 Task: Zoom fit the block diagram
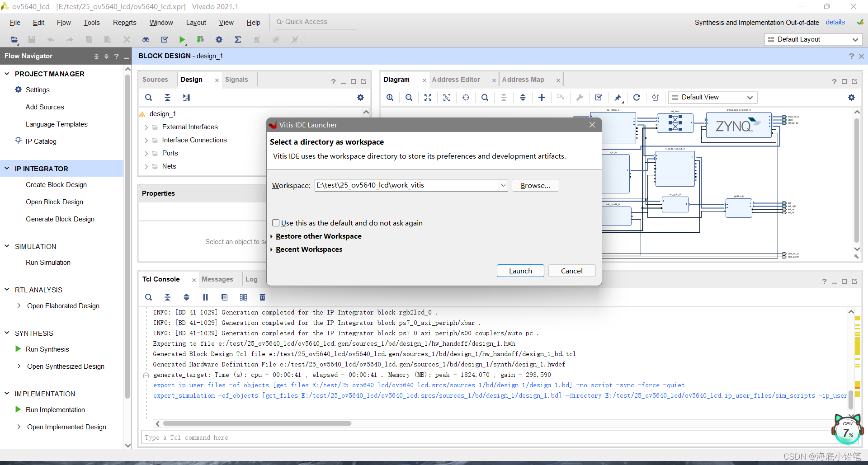pos(428,97)
